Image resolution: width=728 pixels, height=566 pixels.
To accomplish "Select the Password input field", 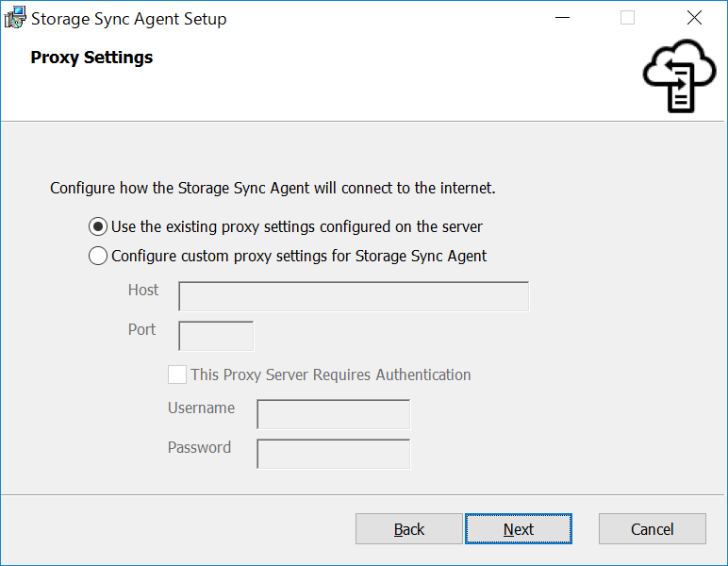I will [x=334, y=454].
